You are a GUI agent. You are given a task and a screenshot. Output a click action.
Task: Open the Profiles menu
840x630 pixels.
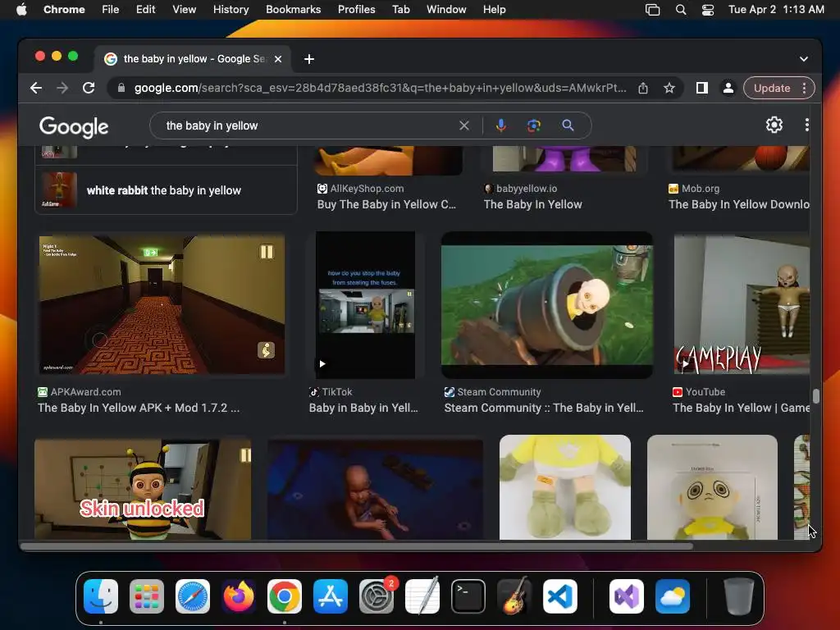(x=356, y=9)
